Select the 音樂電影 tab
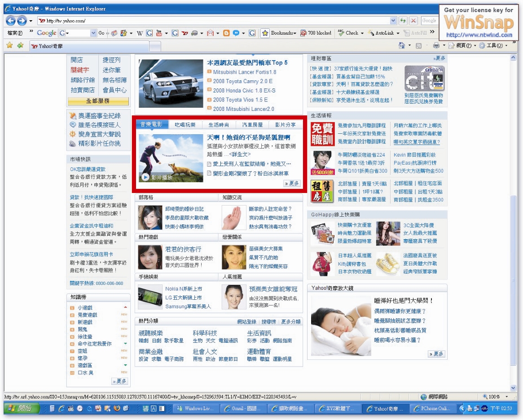523x420 pixels. click(x=151, y=124)
